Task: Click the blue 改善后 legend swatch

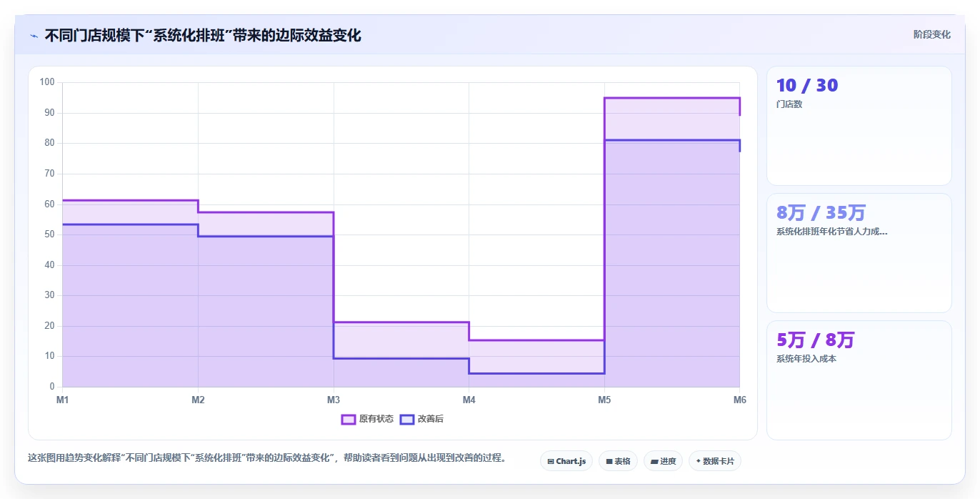Action: click(x=407, y=419)
